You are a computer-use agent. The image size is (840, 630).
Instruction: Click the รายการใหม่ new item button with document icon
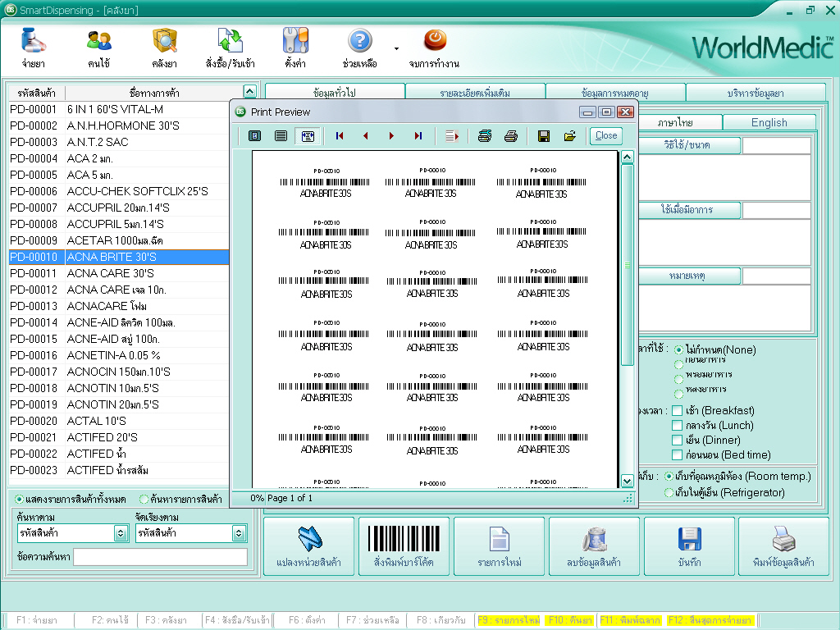tap(500, 546)
